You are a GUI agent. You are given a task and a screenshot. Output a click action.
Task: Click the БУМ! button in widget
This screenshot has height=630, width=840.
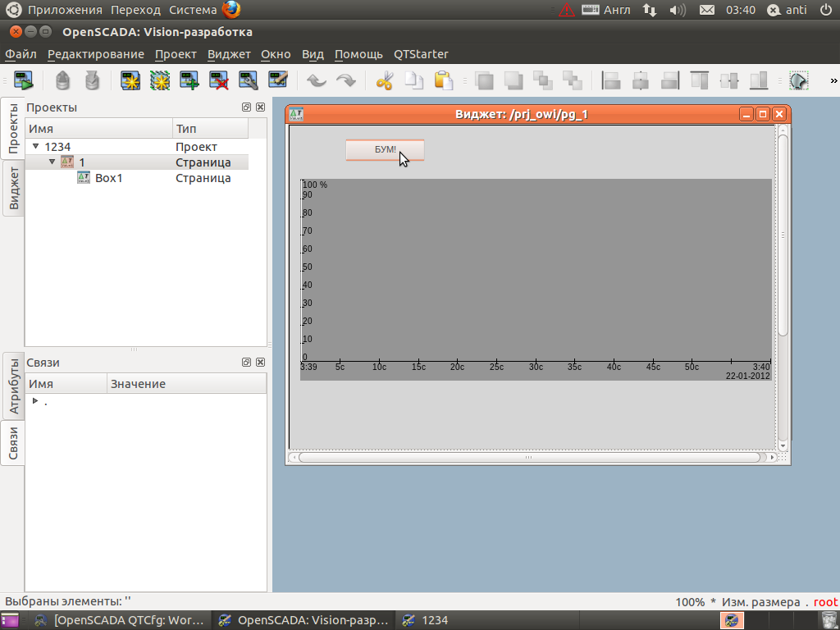tap(384, 150)
